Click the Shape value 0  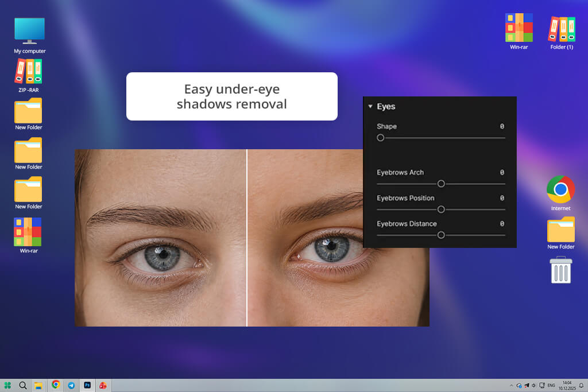pos(502,126)
